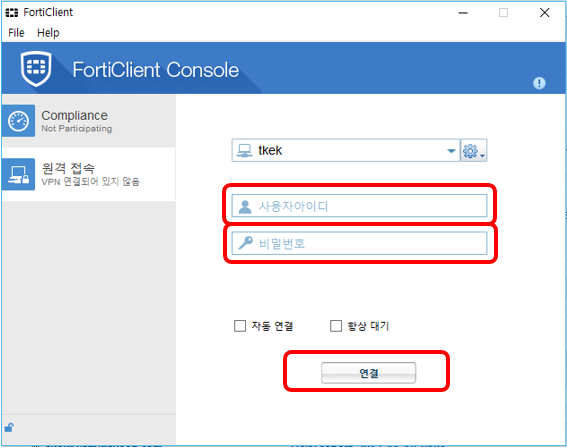The width and height of the screenshot is (567, 448).
Task: Open the gear settings dropdown button
Action: click(474, 150)
